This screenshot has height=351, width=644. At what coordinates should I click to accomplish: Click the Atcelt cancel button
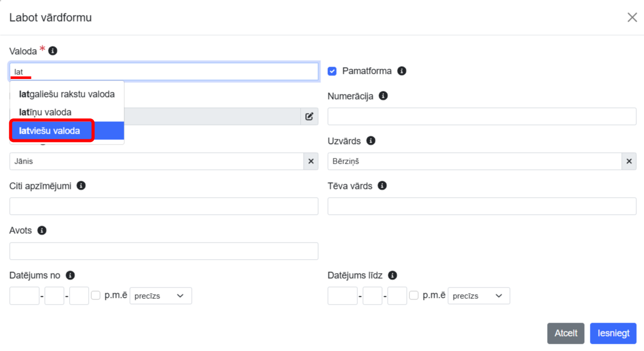[x=566, y=333]
